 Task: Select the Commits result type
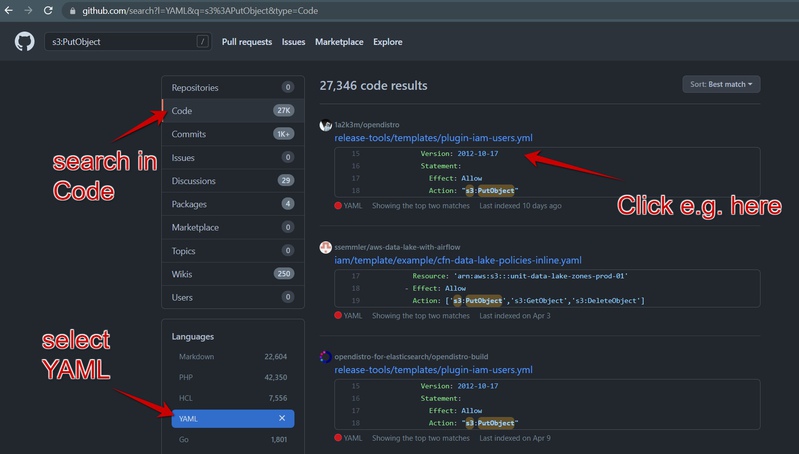[233, 134]
